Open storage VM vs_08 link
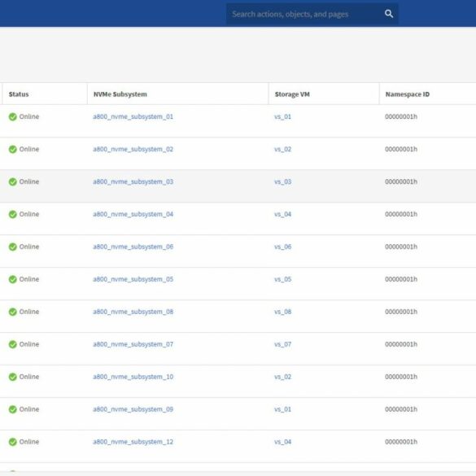Image resolution: width=476 pixels, height=476 pixels. pyautogui.click(x=282, y=312)
